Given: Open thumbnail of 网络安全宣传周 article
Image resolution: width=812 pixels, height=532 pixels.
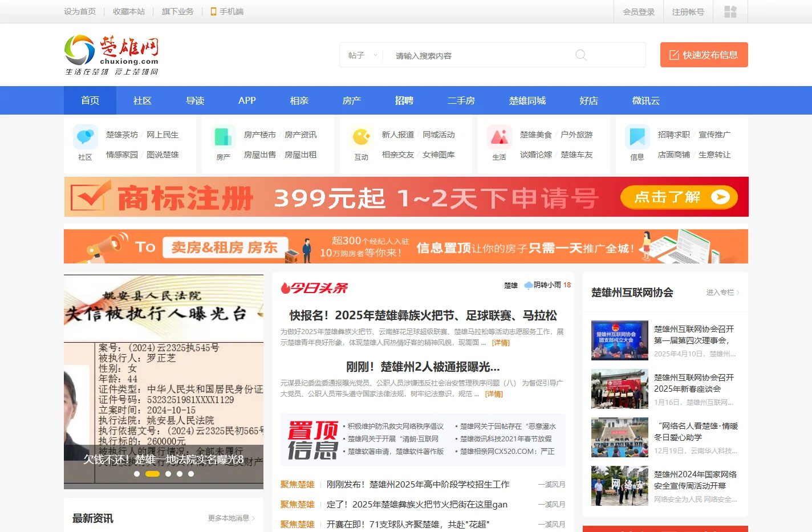Looking at the screenshot, I should tap(620, 486).
